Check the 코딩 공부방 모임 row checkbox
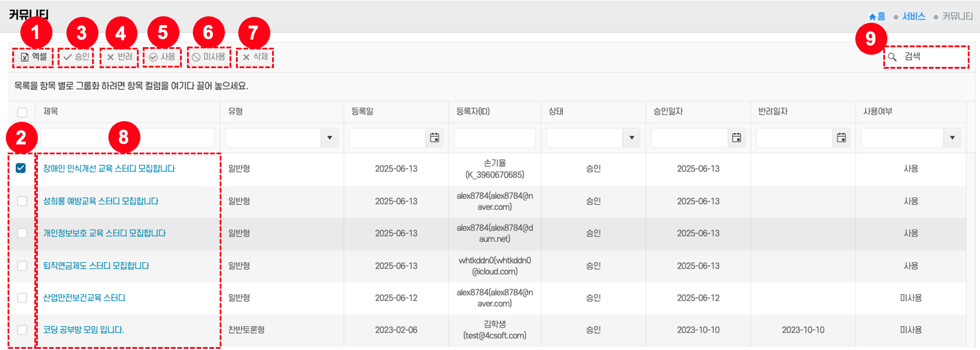Image resolution: width=980 pixels, height=350 pixels. [x=22, y=330]
